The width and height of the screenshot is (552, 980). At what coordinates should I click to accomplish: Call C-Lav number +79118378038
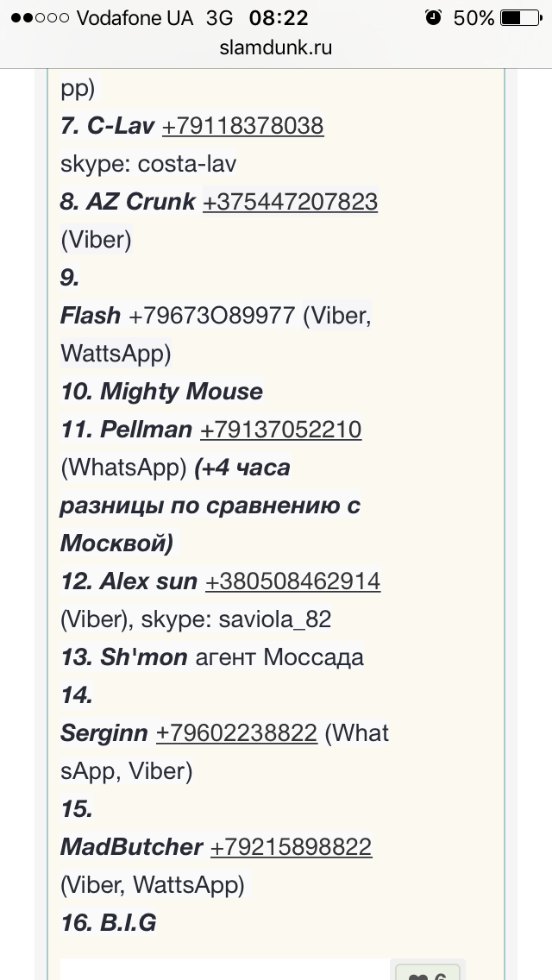point(242,126)
